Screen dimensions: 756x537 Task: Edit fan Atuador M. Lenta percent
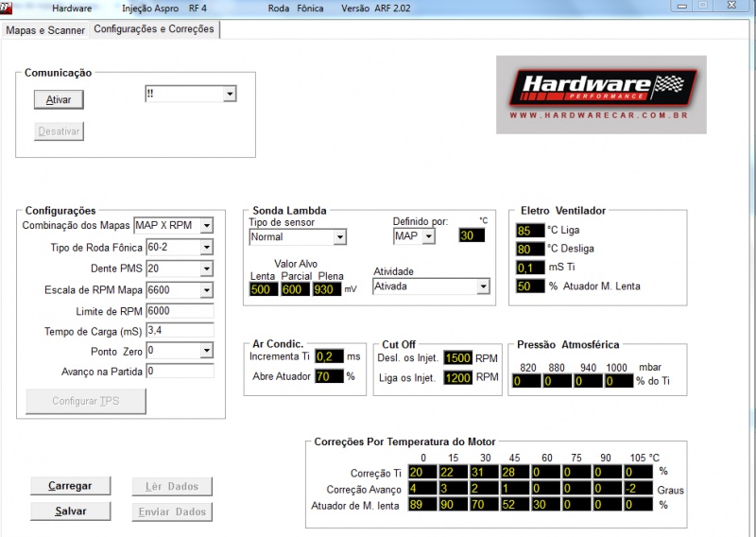coord(530,286)
